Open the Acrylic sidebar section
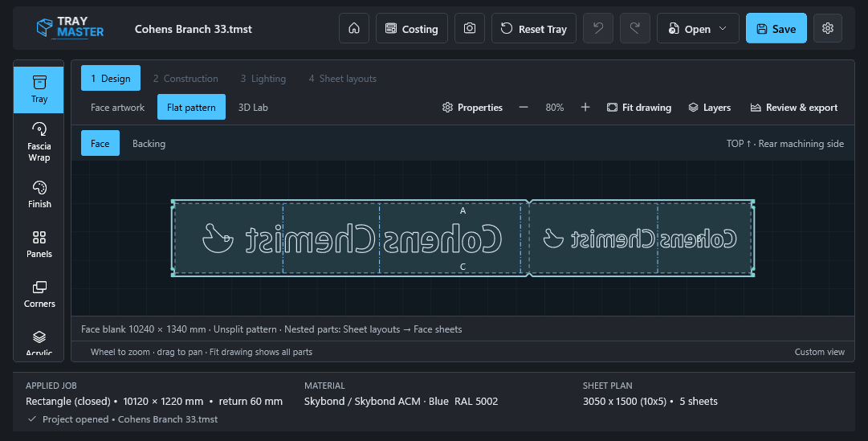The width and height of the screenshot is (868, 441). click(x=39, y=344)
